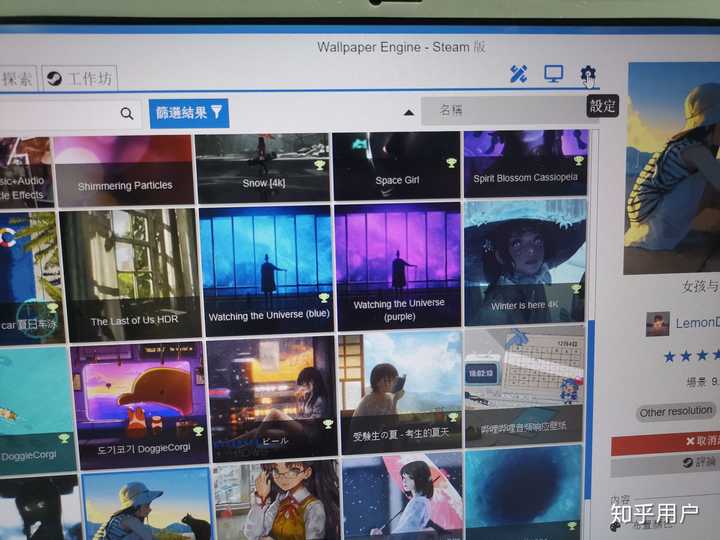
Task: Switch to the 探索 tab
Action: point(17,79)
